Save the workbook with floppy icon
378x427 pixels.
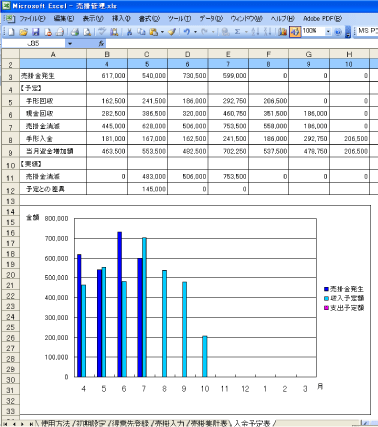36,32
